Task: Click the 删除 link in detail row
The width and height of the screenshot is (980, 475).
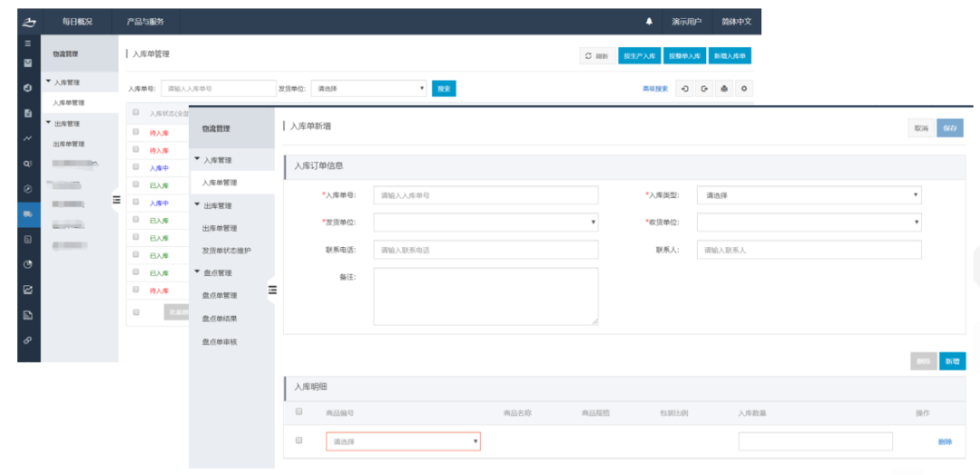Action: [x=945, y=441]
